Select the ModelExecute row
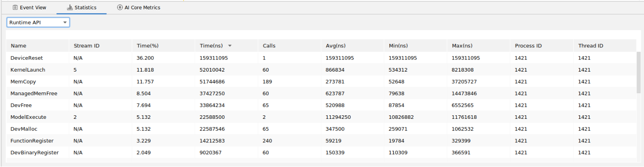The width and height of the screenshot is (644, 167). 321,117
